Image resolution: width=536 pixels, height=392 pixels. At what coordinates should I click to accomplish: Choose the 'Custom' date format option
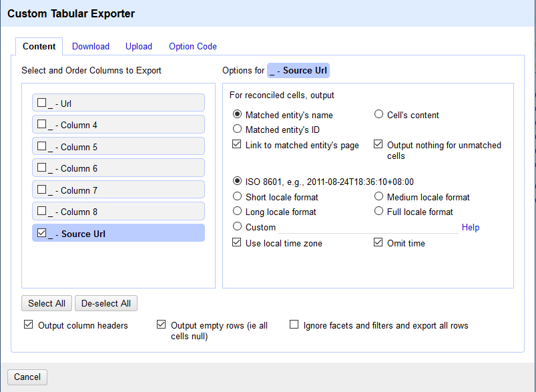pyautogui.click(x=237, y=226)
